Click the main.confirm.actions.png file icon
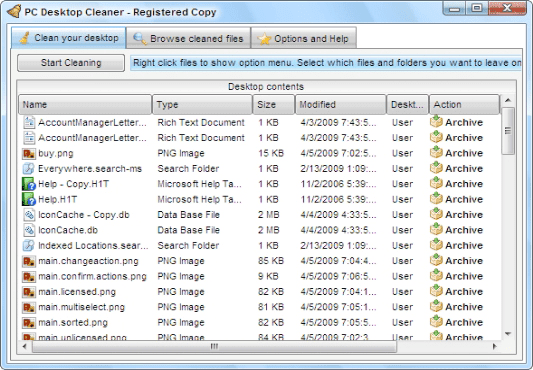Viewport: 533px width, 370px height. pos(29,276)
